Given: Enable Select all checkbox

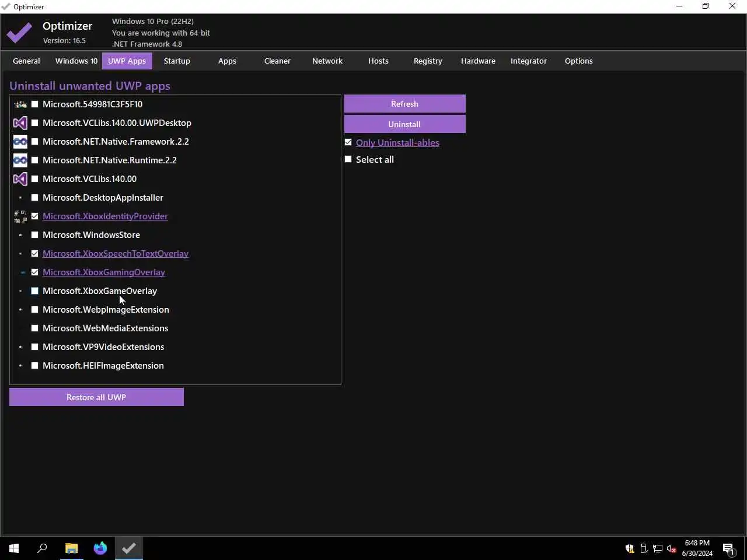Looking at the screenshot, I should 348,159.
